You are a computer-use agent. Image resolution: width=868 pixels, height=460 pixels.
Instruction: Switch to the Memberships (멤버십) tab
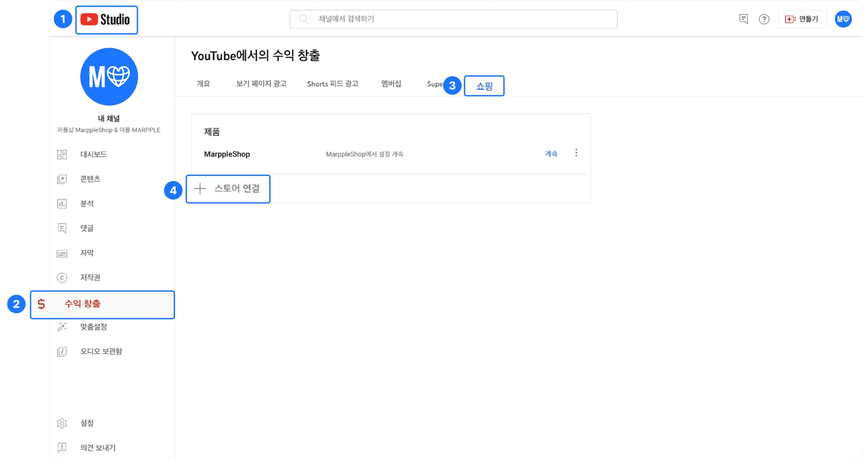[x=391, y=84]
